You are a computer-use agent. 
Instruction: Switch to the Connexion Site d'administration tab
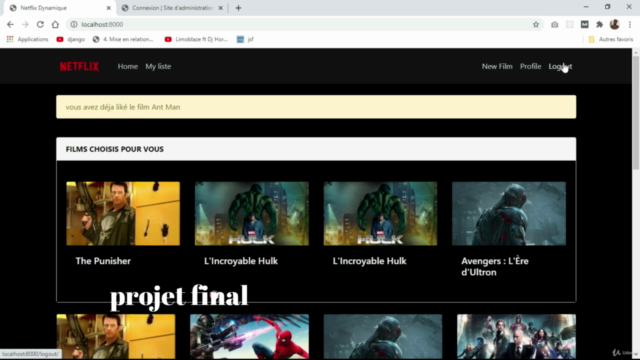[172, 8]
